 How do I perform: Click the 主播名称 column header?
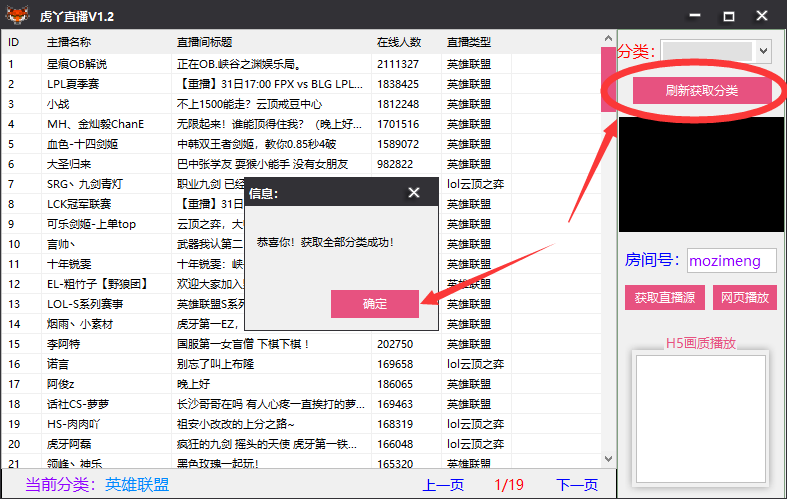coord(69,42)
